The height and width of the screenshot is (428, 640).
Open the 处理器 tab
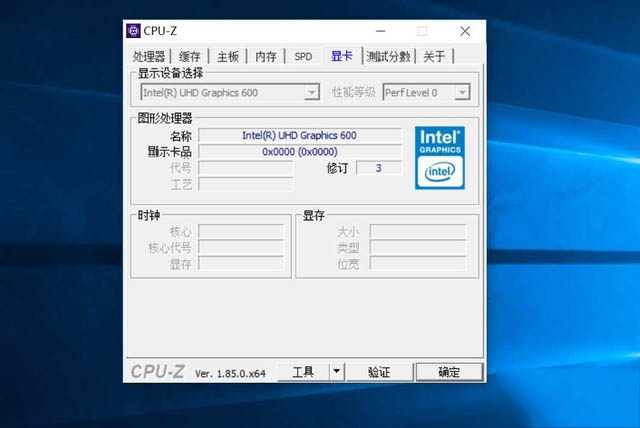149,57
